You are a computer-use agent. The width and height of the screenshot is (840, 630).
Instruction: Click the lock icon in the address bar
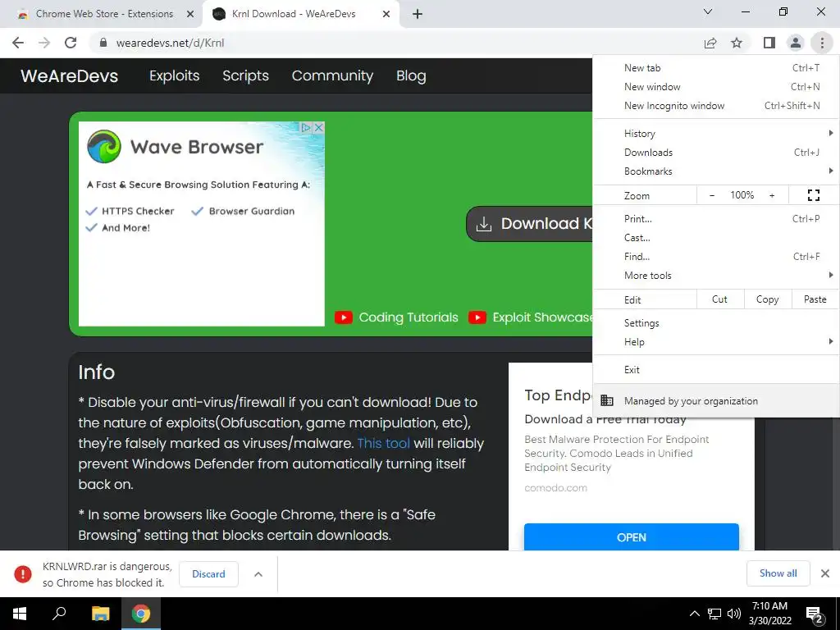click(x=103, y=43)
